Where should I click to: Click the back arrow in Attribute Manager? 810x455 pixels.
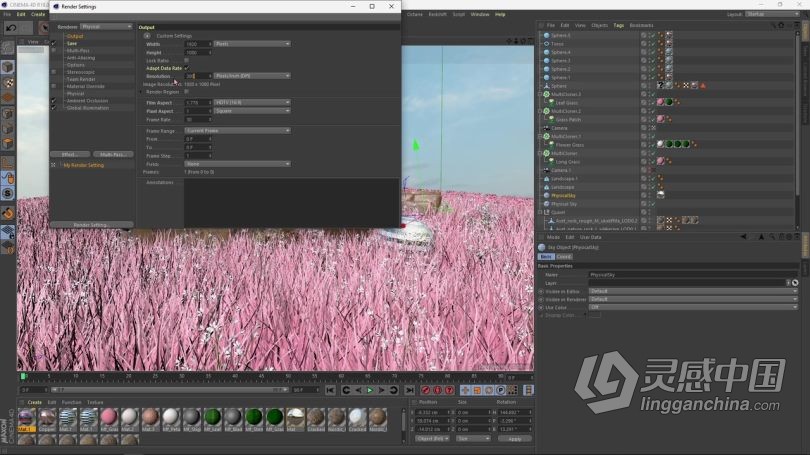tap(743, 237)
